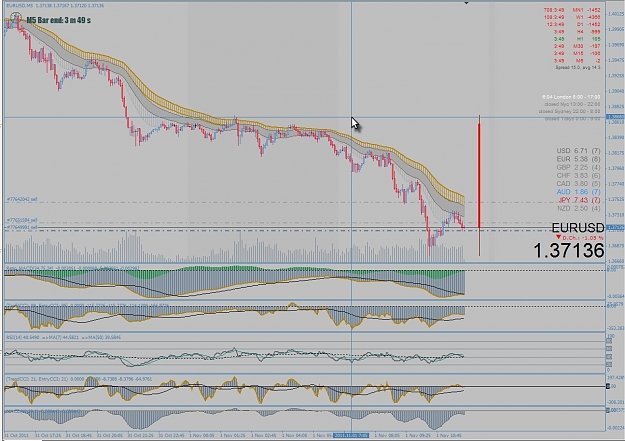Select the EURUSD,M5 chart header text
Screen dimensions: 625x441
[55, 6]
